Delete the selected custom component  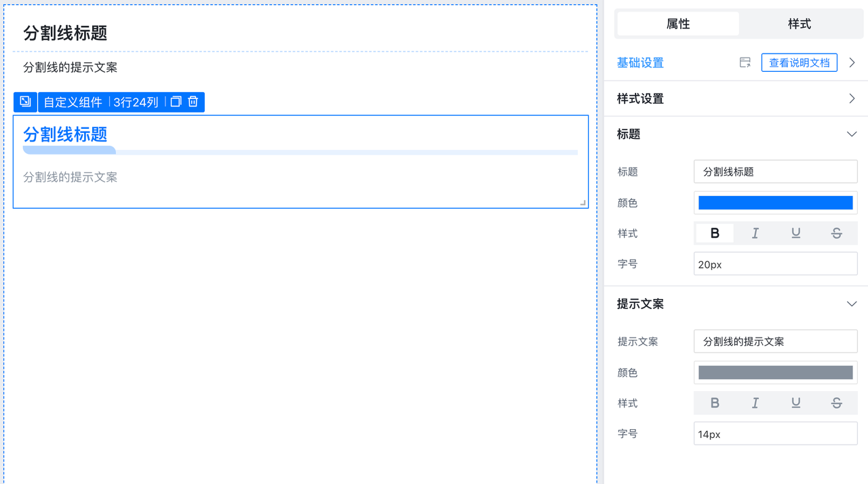[193, 102]
